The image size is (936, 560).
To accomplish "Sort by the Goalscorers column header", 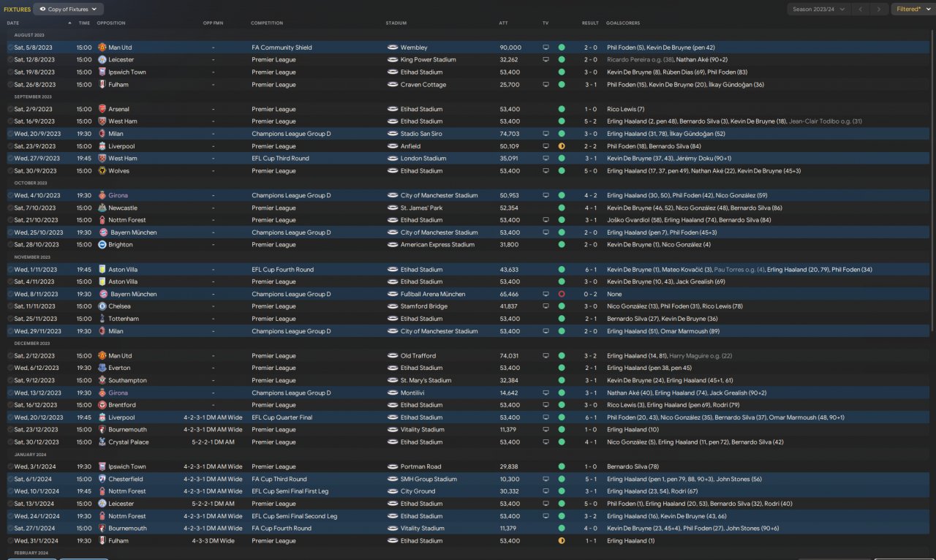I will pos(622,23).
